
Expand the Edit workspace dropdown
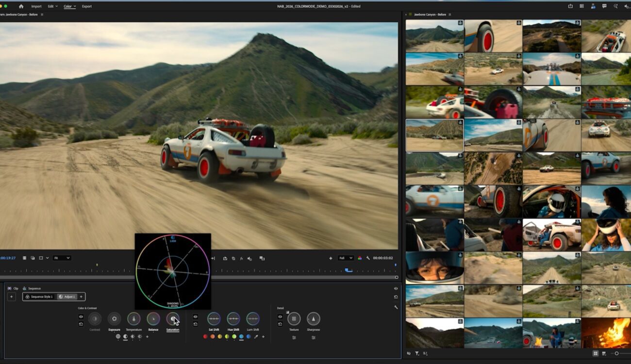point(52,6)
